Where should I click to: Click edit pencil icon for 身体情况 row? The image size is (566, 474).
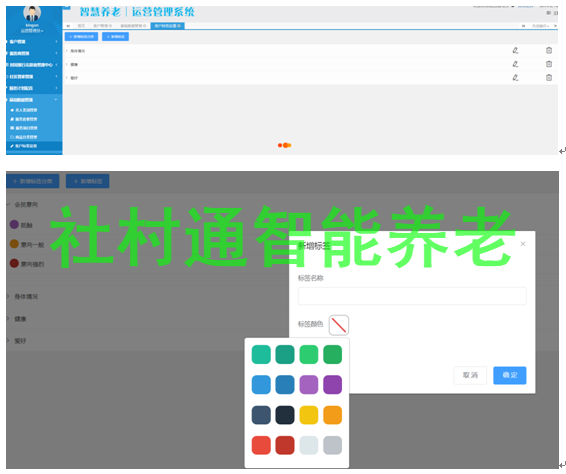[515, 51]
